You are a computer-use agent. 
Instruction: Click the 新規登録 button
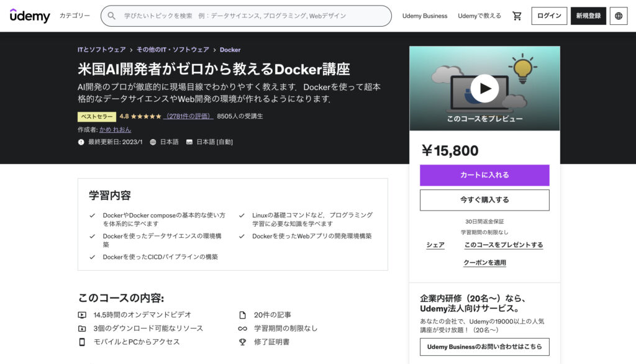588,16
